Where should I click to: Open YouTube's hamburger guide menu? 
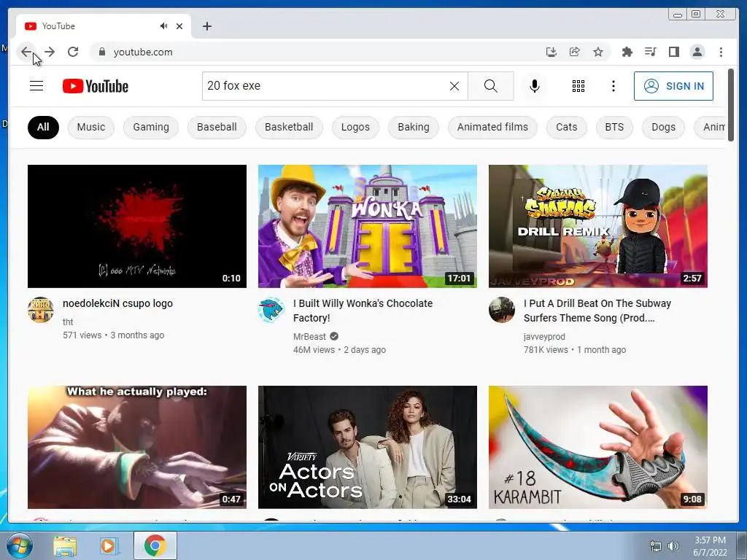[x=36, y=86]
